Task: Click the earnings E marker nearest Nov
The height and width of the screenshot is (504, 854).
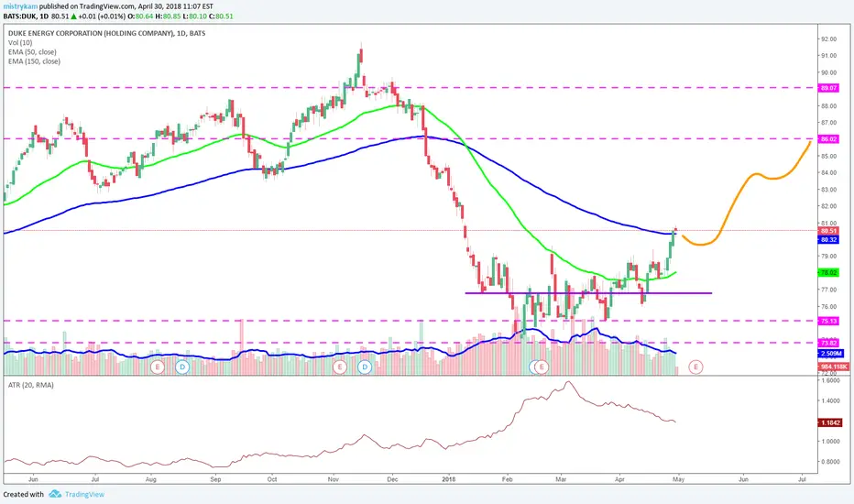Action: [340, 367]
